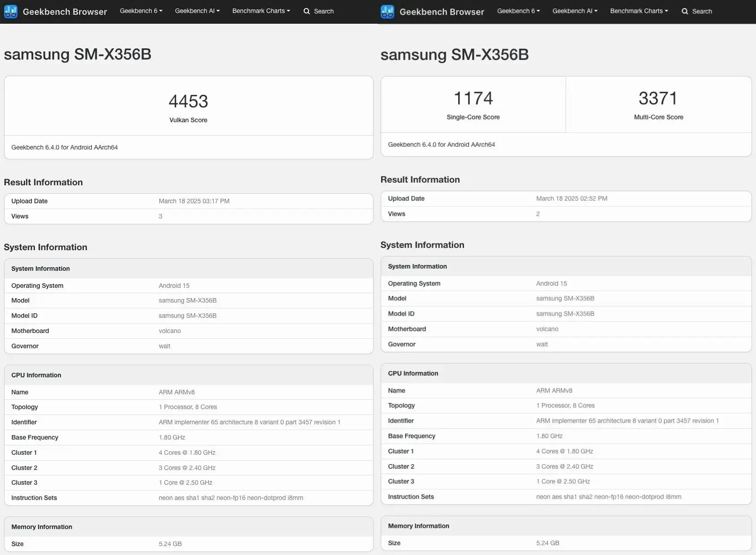
Task: Click Cluster 2 value 3 Cores, left page
Action: 187,468
